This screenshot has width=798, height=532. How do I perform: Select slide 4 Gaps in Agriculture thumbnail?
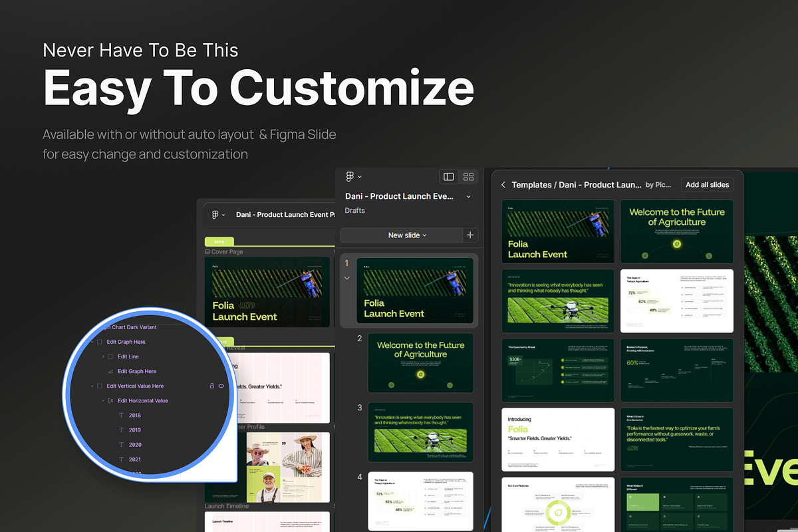click(x=420, y=501)
